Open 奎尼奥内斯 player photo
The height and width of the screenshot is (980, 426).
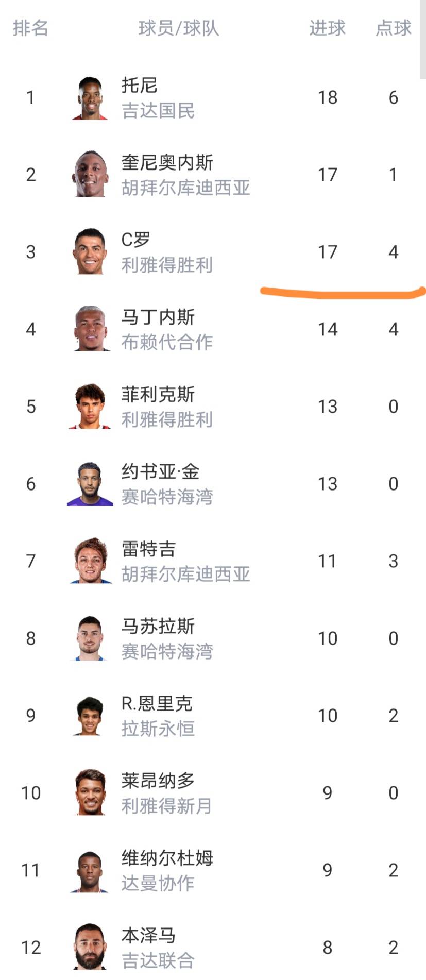coord(90,175)
